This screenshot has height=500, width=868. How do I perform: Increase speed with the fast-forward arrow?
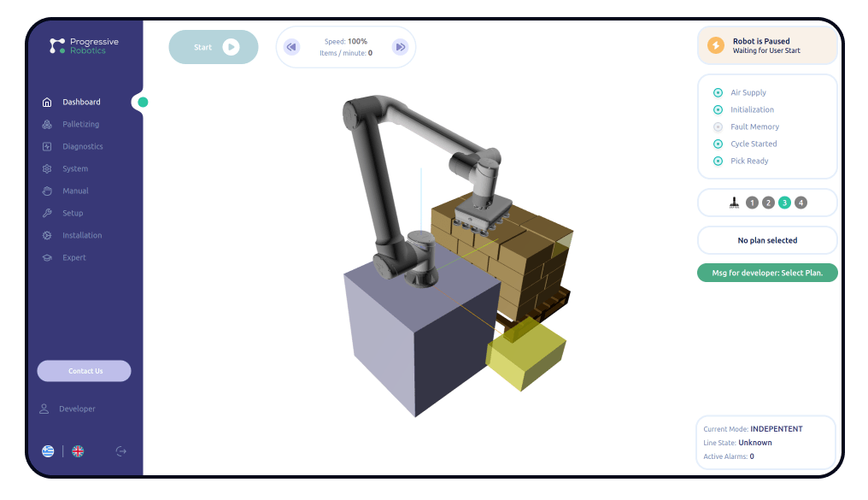399,47
